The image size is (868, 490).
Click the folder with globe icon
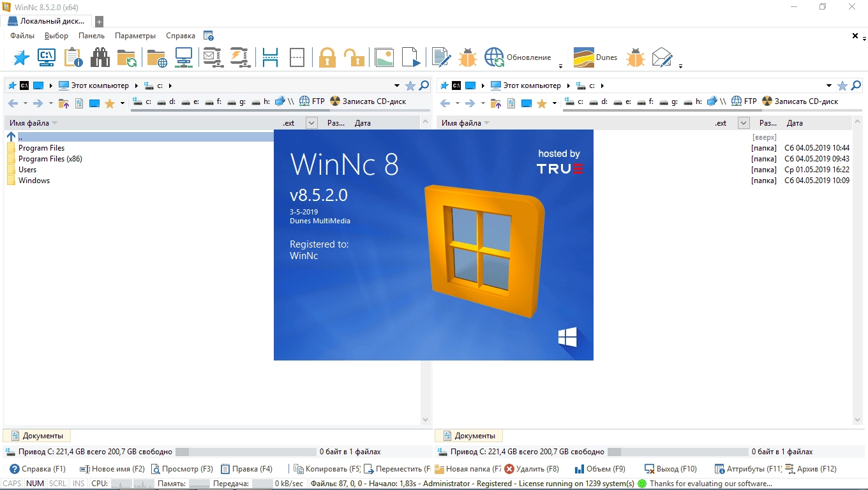coord(157,58)
